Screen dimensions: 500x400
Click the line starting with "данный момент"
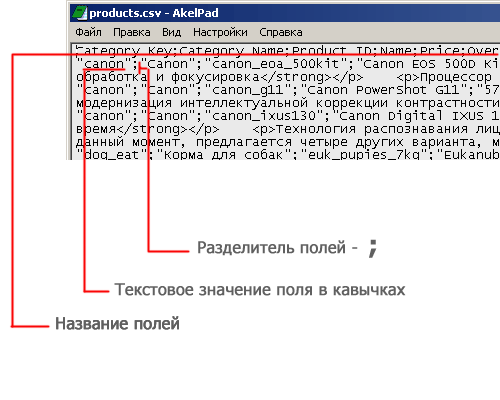coord(288,142)
